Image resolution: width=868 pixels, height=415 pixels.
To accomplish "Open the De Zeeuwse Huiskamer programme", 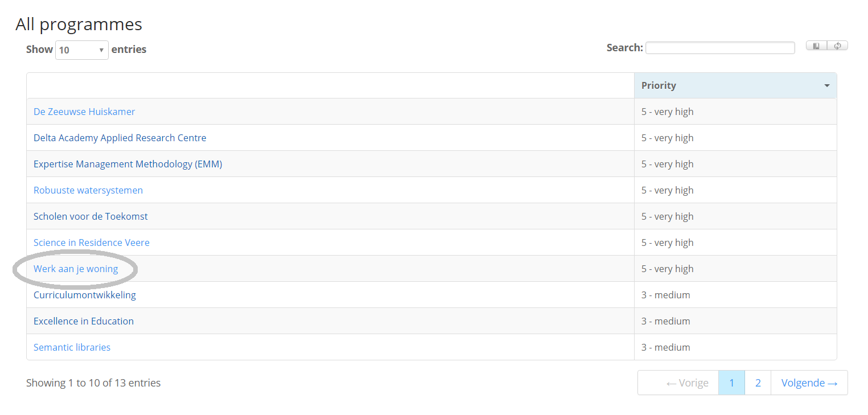I will point(84,112).
